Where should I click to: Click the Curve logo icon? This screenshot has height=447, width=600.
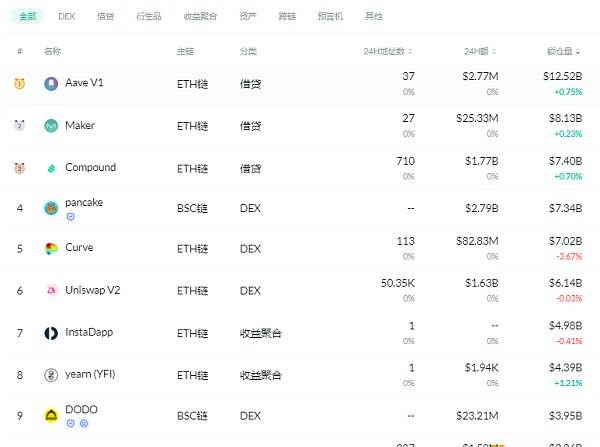[51, 249]
